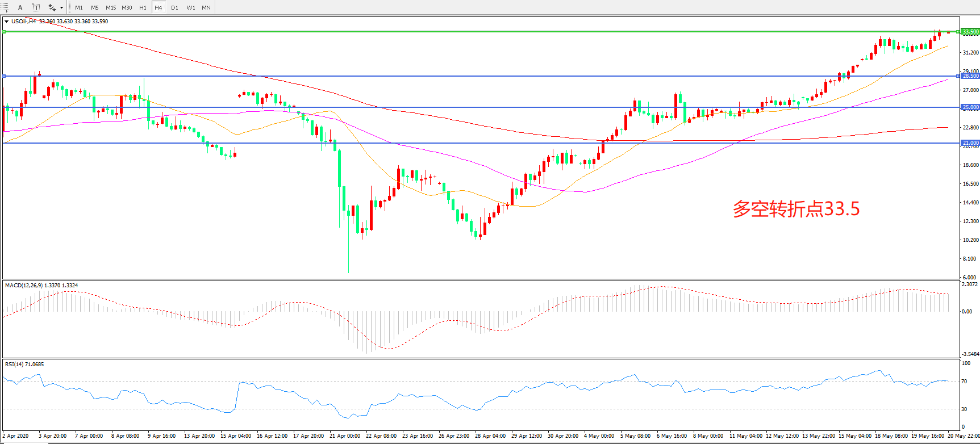Toggle the active H4 timeframe button
The height and width of the screenshot is (444, 980).
pyautogui.click(x=159, y=7)
